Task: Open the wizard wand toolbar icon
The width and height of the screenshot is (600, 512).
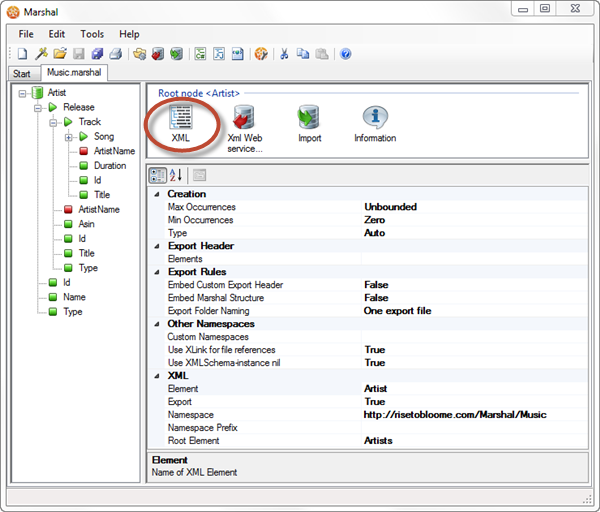Action: [x=41, y=54]
